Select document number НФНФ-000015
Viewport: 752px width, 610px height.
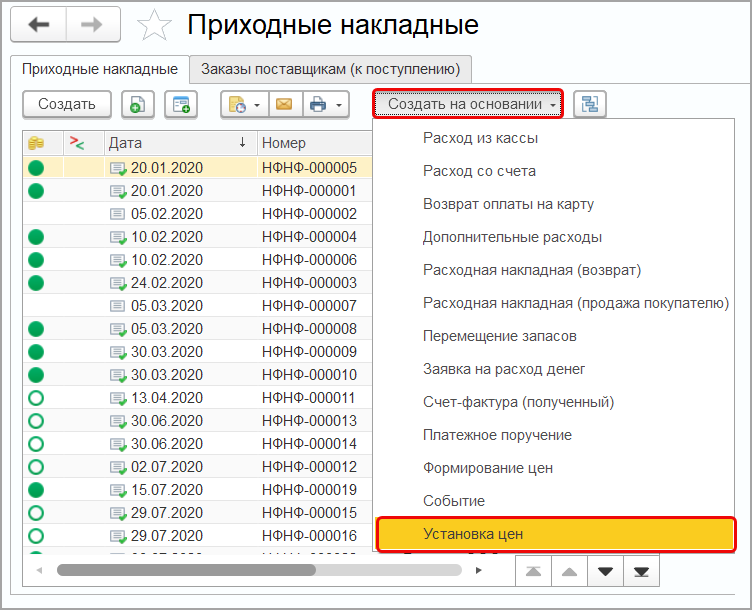(x=309, y=513)
